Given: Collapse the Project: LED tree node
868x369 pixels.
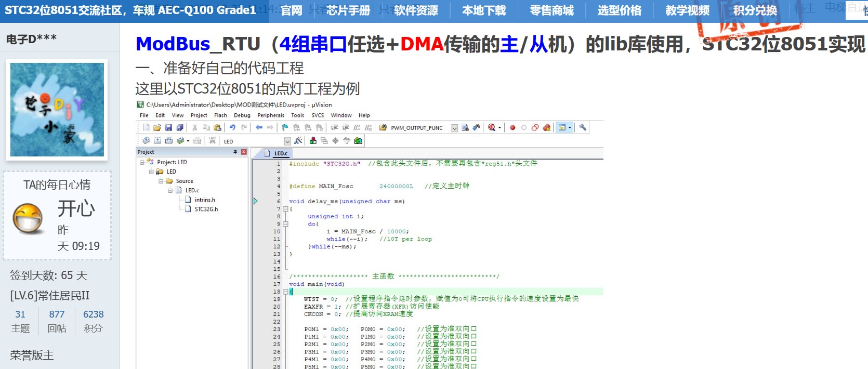Looking at the screenshot, I should [x=142, y=162].
